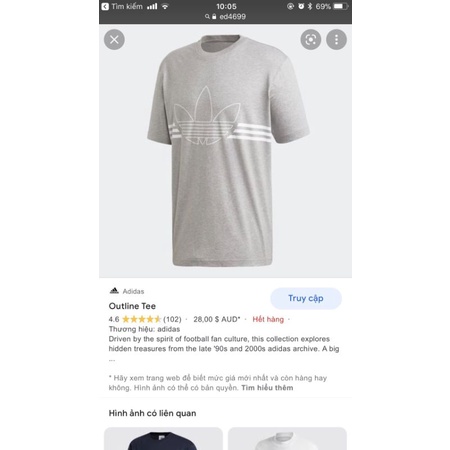450x450 pixels.
Task: Open the three-dot more options menu
Action: [x=336, y=40]
